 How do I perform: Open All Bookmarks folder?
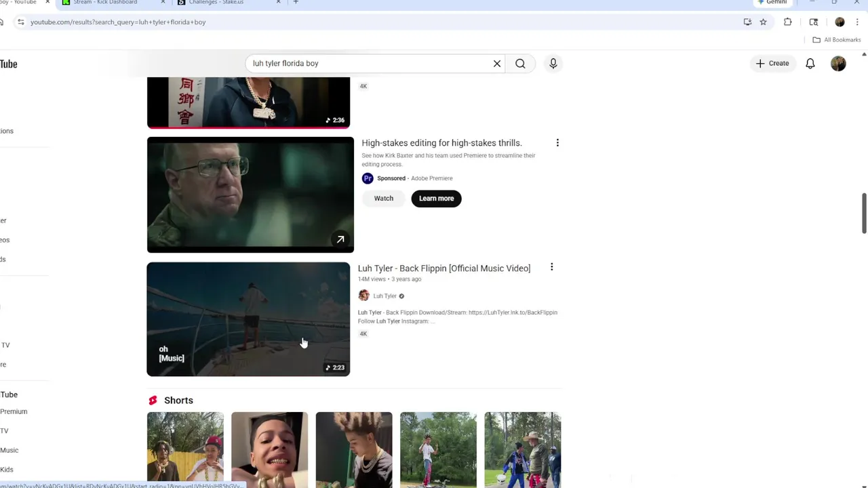836,40
